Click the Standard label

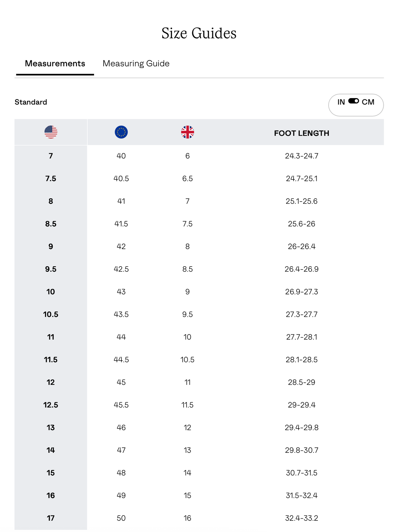[31, 102]
